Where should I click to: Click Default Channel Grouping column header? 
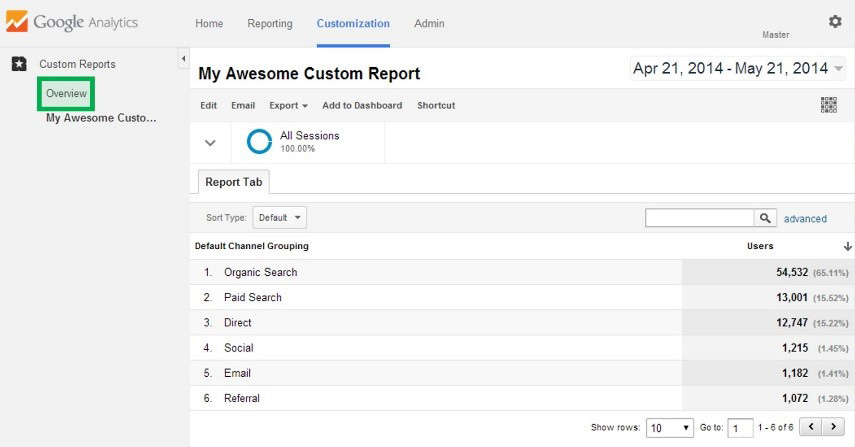pos(251,246)
